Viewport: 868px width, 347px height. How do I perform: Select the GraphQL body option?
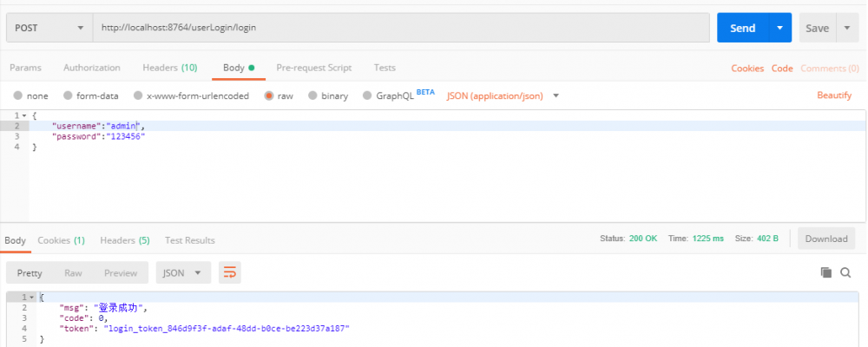point(367,95)
